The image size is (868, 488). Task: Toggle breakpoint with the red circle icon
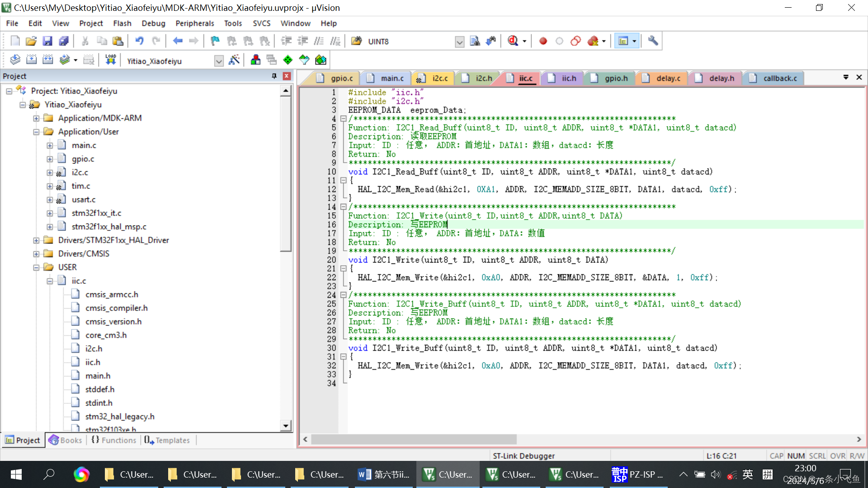tap(543, 41)
